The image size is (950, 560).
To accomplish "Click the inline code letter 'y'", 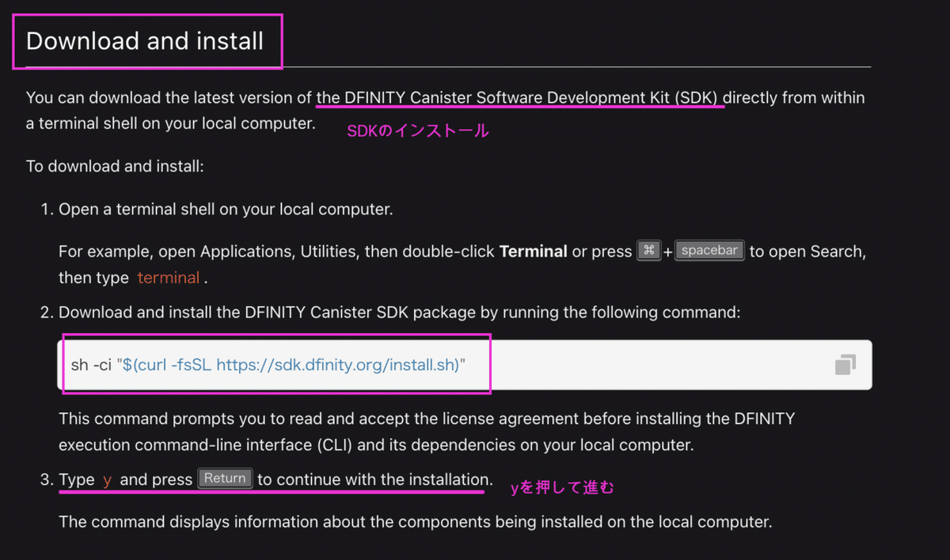I will pos(107,479).
